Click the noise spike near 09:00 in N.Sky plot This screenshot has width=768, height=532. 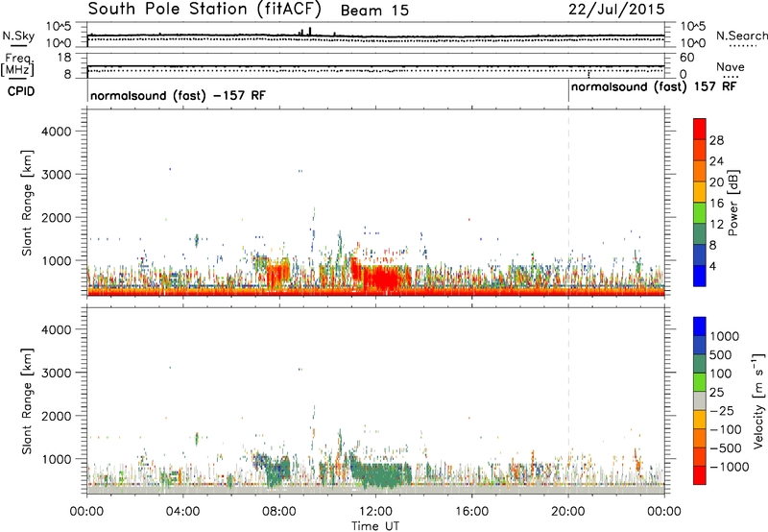tap(310, 31)
